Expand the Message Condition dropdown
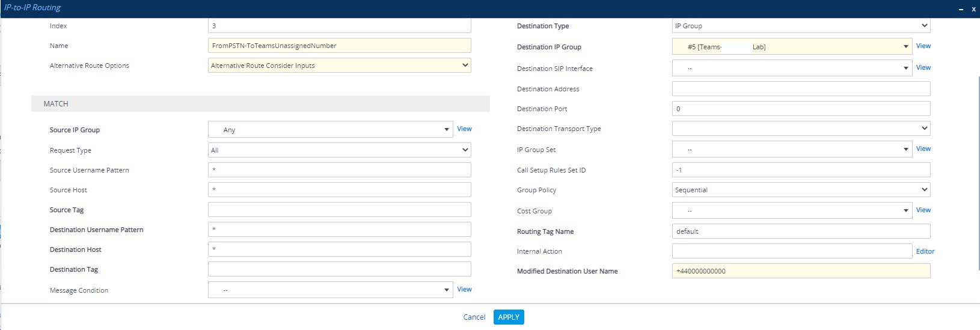Screen dimensions: 980x330 tap(446, 290)
